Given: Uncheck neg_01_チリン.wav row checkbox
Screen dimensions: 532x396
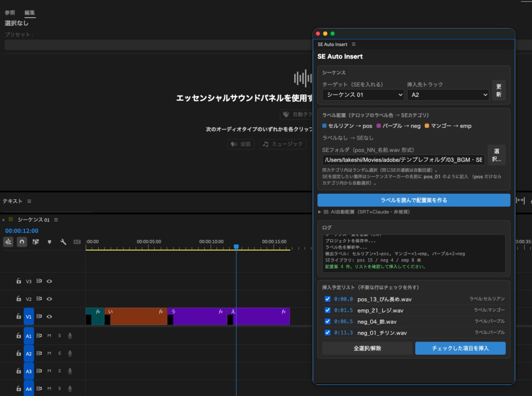Looking at the screenshot, I should [x=327, y=333].
